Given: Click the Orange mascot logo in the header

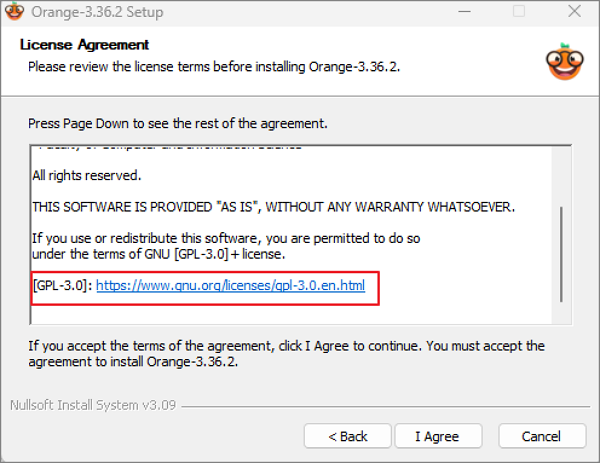Looking at the screenshot, I should click(x=564, y=62).
